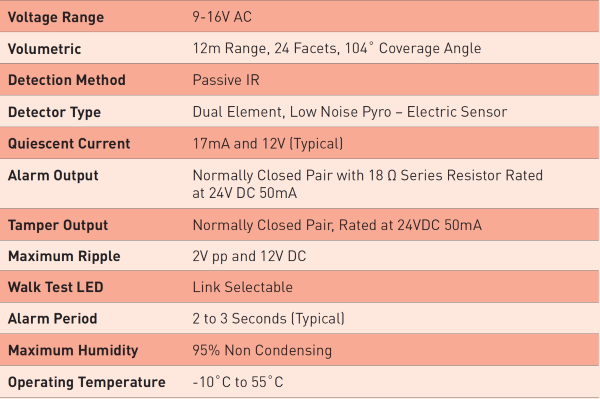This screenshot has height=399, width=600.
Task: Select the Rated at 24VDC 50mA text
Action: pos(410,225)
